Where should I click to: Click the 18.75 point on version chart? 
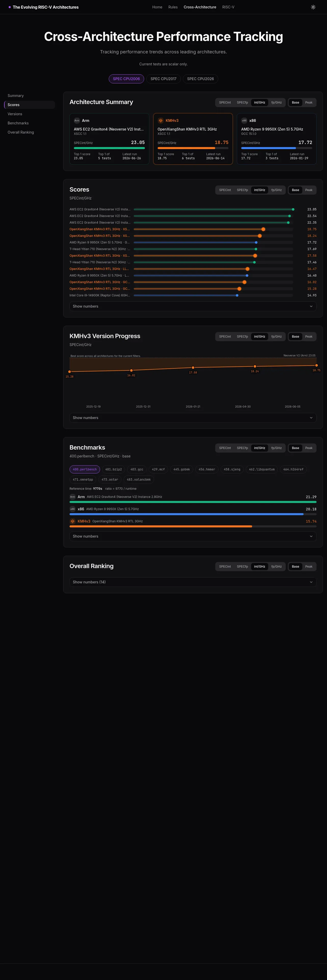(x=316, y=365)
